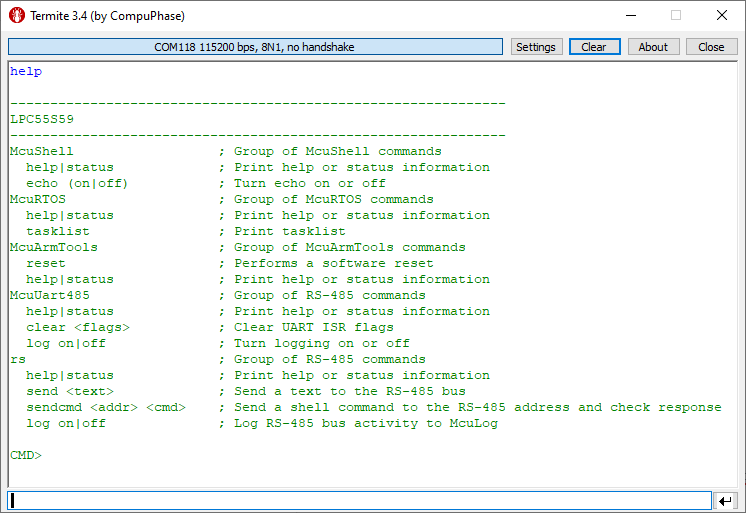Open the Settings dialog

(536, 47)
